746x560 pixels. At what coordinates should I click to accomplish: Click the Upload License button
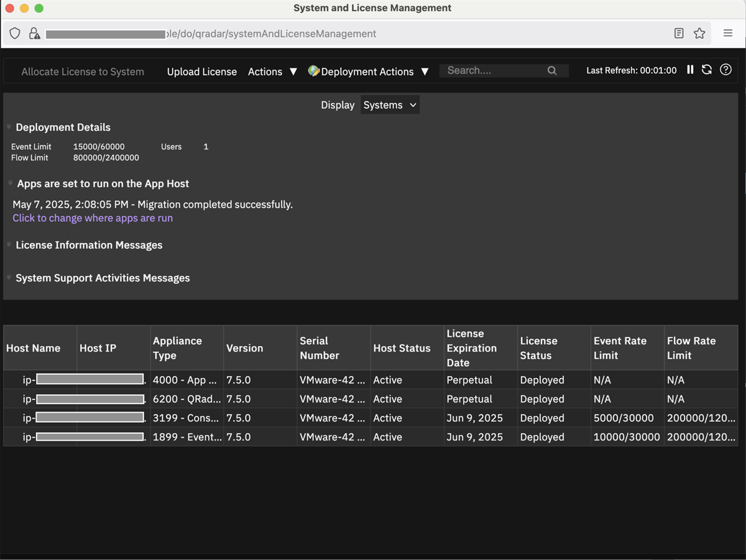[201, 71]
